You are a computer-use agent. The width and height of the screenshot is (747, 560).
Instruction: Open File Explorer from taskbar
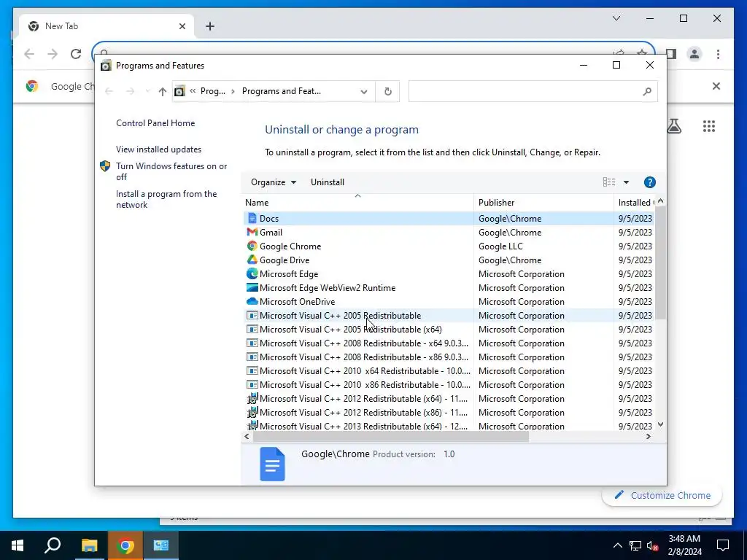(89, 545)
